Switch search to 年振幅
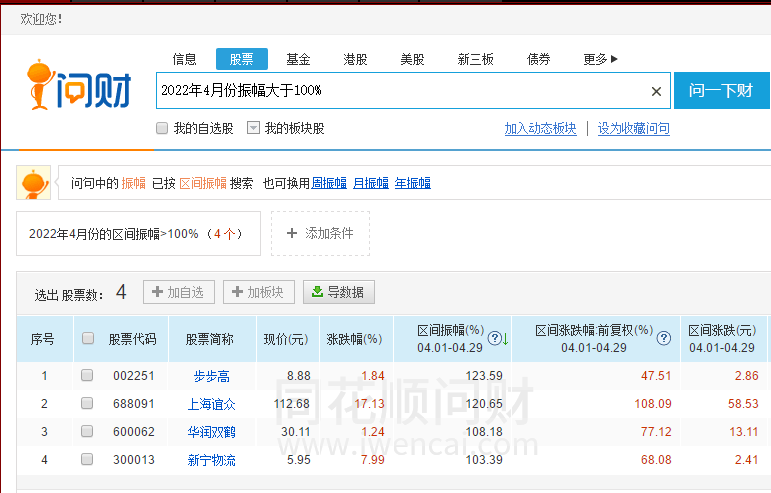The height and width of the screenshot is (493, 771). 413,183
